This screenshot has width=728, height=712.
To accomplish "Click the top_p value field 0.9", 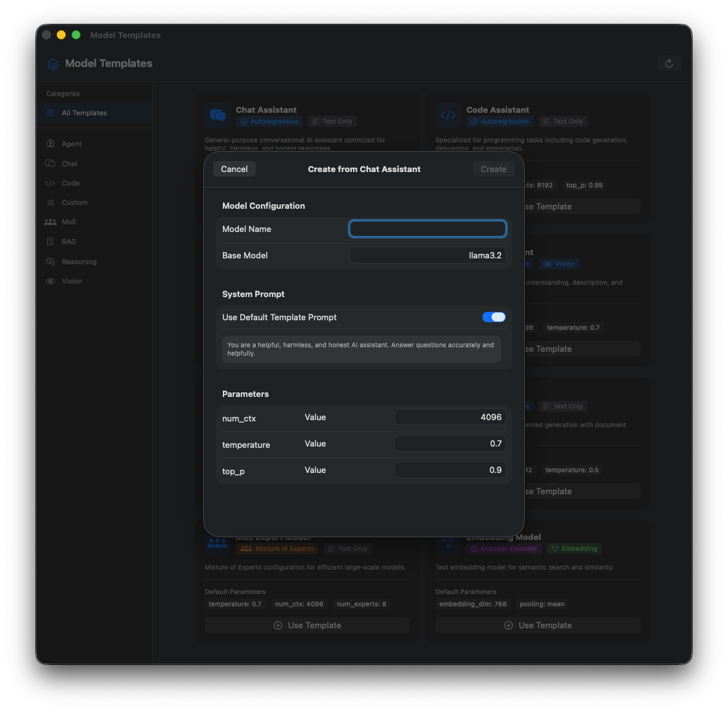I will click(x=450, y=470).
